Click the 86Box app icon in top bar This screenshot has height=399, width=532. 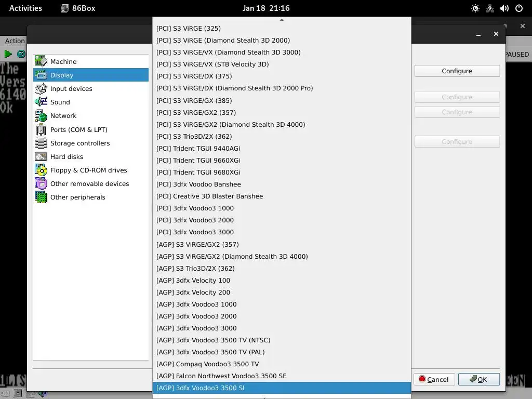(64, 8)
